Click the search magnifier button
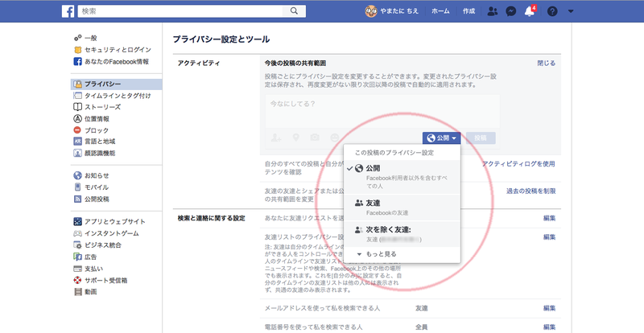 (x=295, y=10)
